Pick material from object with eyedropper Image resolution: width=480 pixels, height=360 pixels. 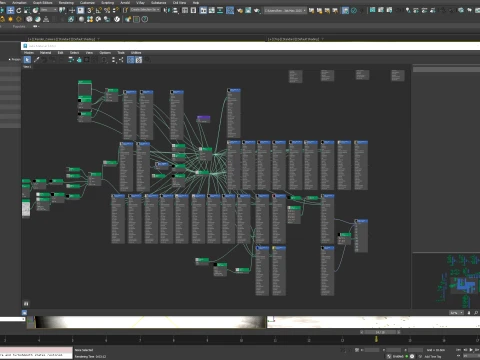36,60
